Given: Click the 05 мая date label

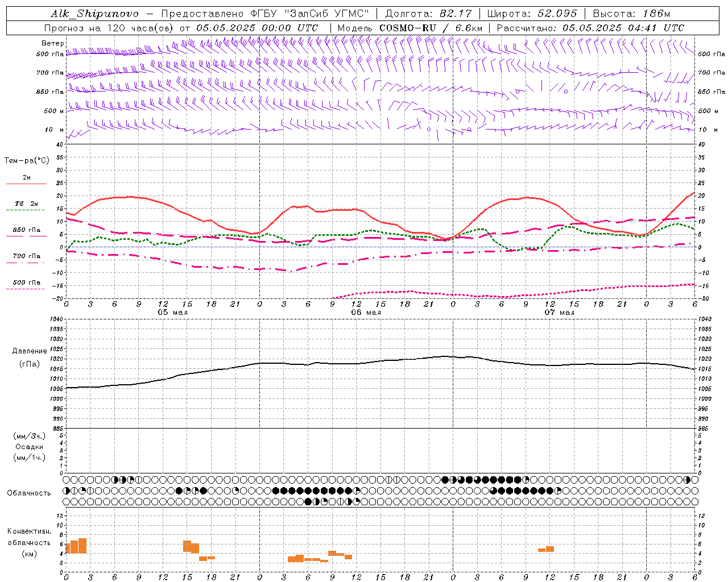Looking at the screenshot, I should (x=172, y=313).
